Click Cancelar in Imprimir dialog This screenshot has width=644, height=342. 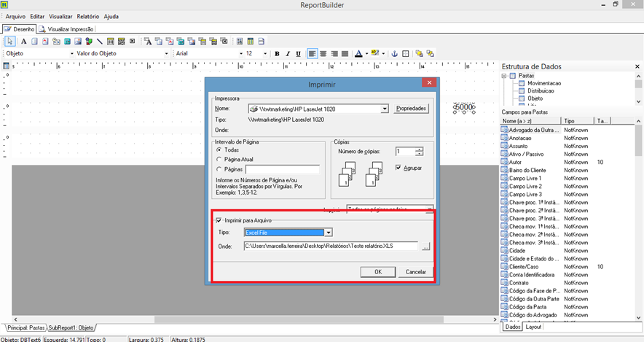pyautogui.click(x=416, y=272)
